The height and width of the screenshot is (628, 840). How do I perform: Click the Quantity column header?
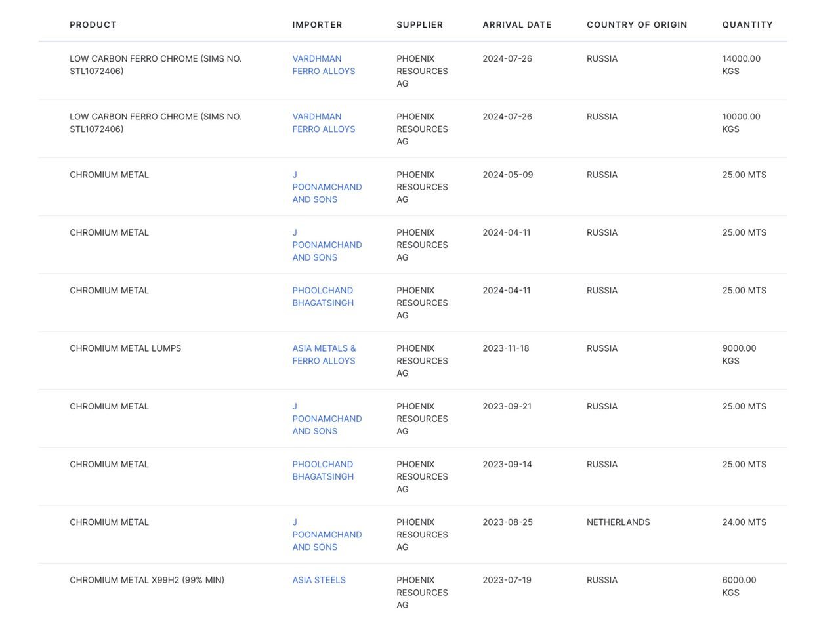pyautogui.click(x=747, y=25)
